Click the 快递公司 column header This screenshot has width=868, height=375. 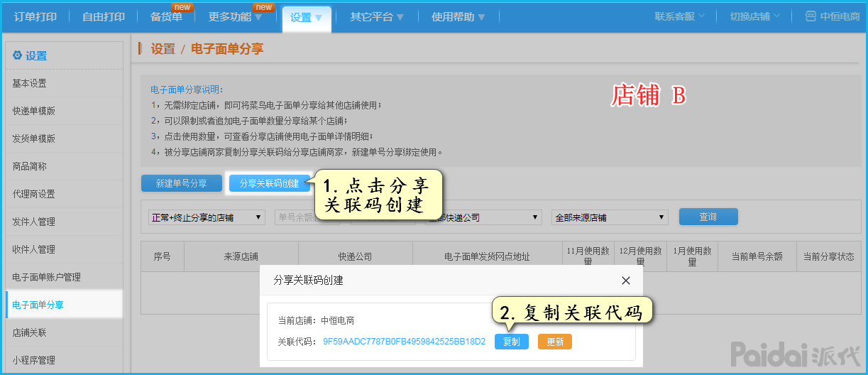point(355,256)
